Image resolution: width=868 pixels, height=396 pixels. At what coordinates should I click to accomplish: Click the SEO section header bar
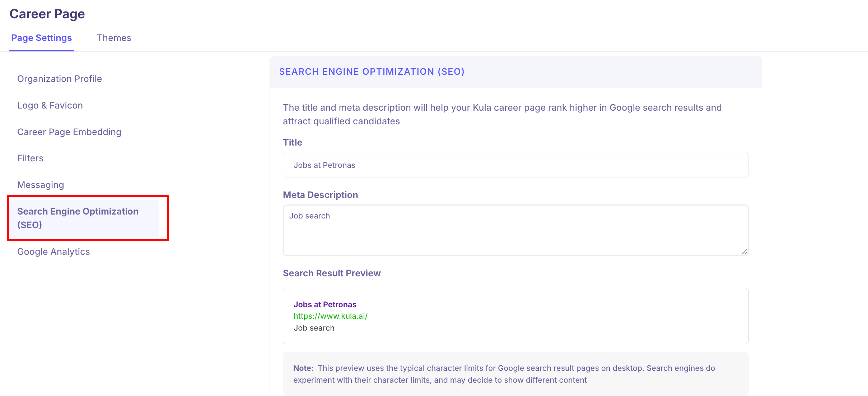515,72
